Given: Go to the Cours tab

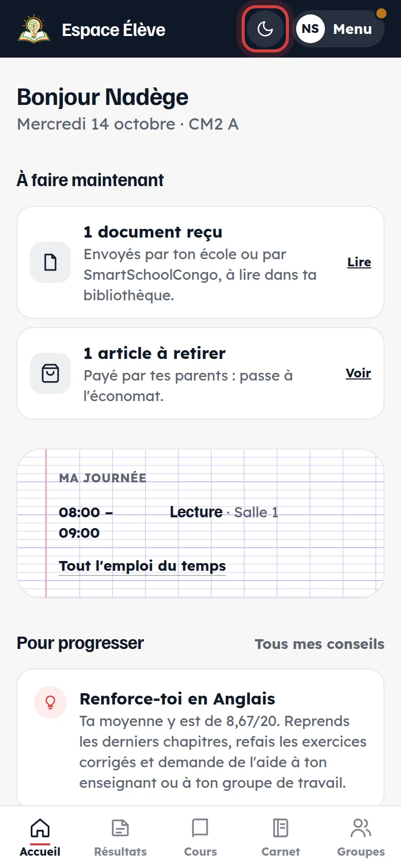Looking at the screenshot, I should (200, 837).
